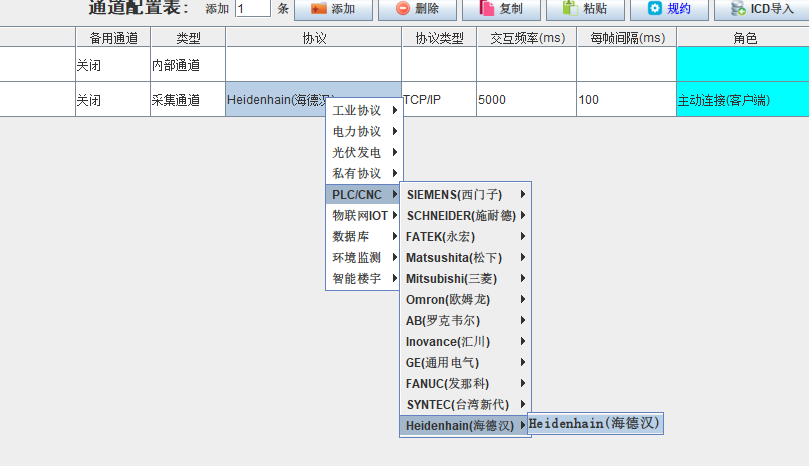Click the 内部通道 type cell
This screenshot has height=466, width=809.
pos(188,65)
